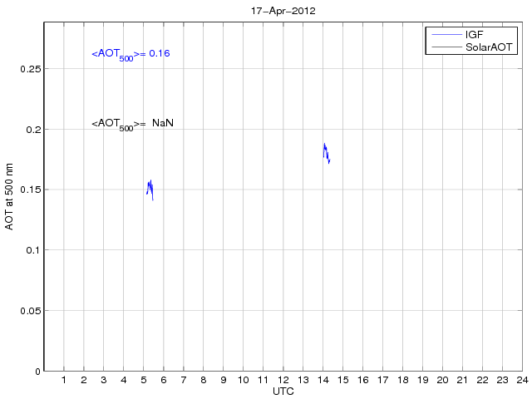Click the black <AOT500>= NaN annotation

[132, 124]
